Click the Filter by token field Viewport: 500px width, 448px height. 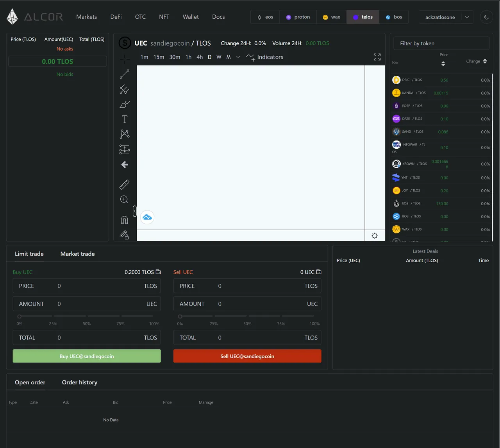point(441,43)
